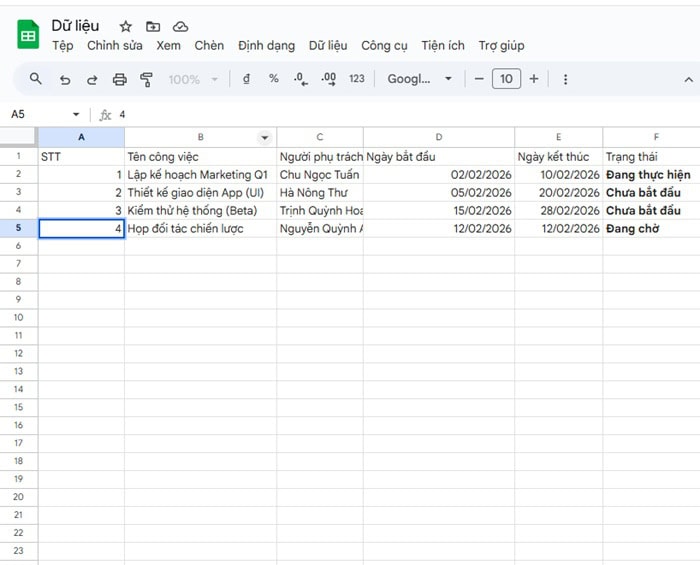The height and width of the screenshot is (565, 700).
Task: Collapse the toolbar with the up chevron
Action: pos(688,79)
